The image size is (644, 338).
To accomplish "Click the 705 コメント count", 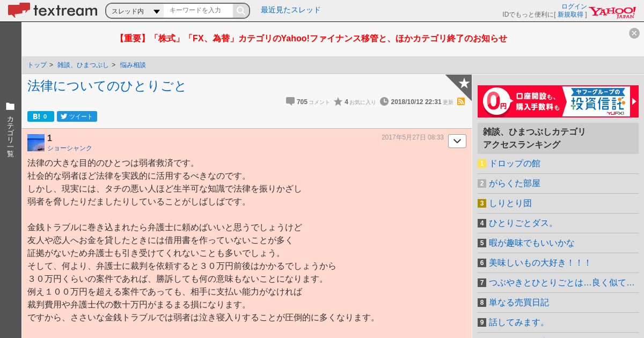I will (313, 102).
